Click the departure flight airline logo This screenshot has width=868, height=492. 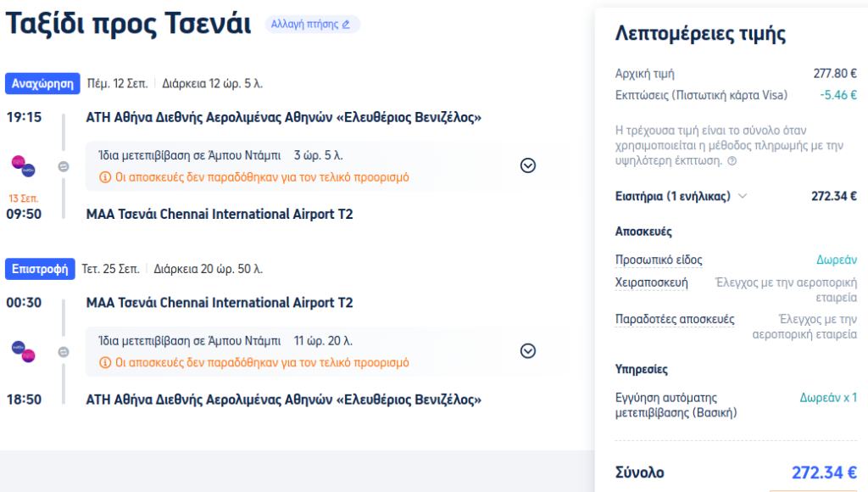pyautogui.click(x=23, y=165)
